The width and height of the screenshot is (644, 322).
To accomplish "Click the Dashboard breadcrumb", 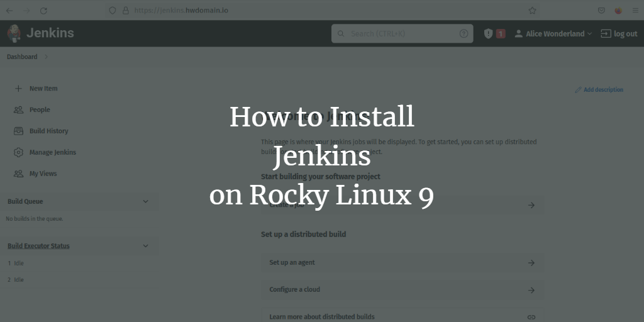I will coord(22,57).
